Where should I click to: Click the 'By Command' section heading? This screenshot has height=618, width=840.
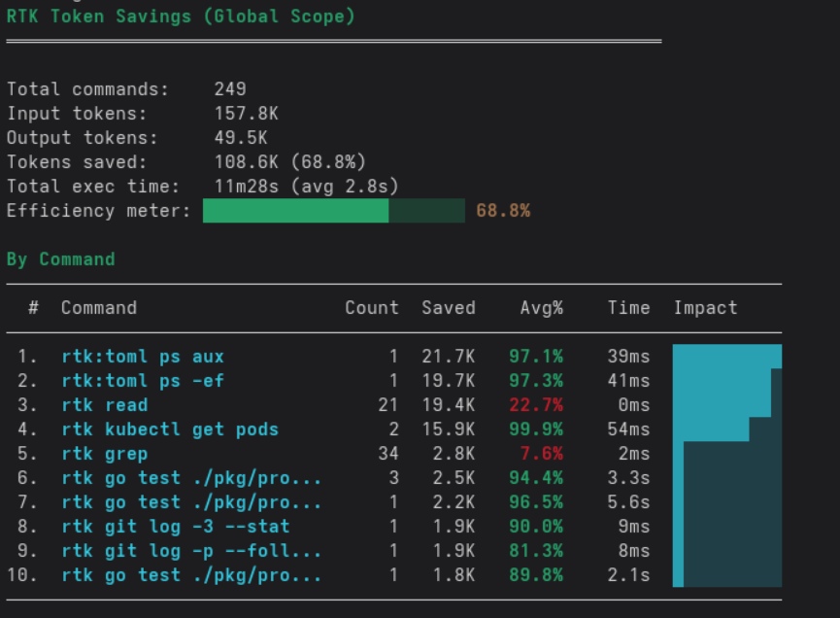click(x=60, y=259)
